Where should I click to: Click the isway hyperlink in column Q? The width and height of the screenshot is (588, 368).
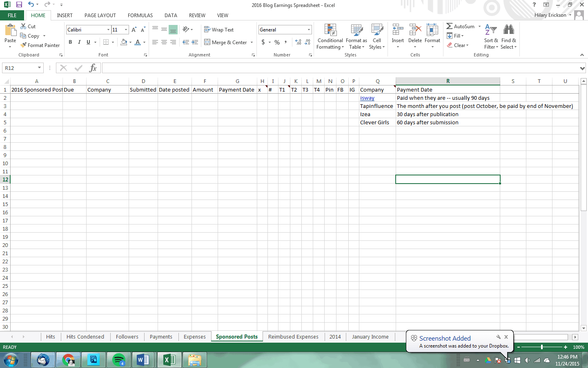[x=367, y=98]
